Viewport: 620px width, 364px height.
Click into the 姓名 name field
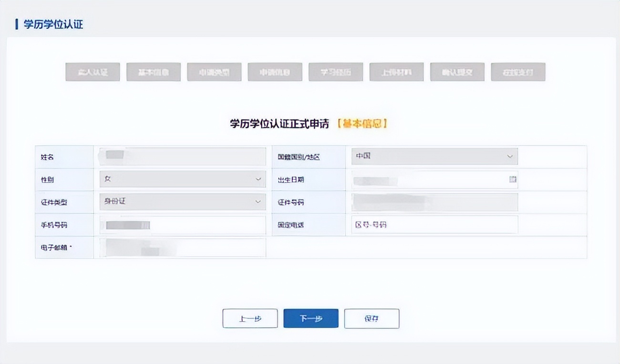click(182, 156)
